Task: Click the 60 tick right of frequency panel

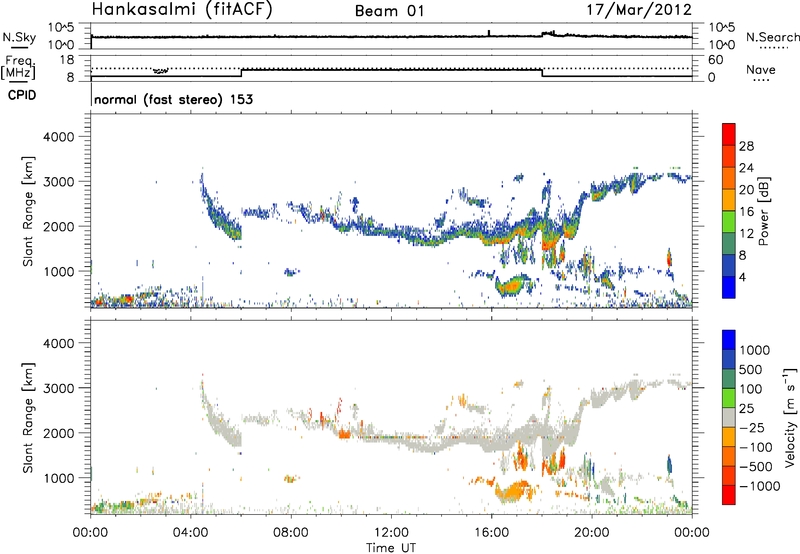Action: (716, 60)
